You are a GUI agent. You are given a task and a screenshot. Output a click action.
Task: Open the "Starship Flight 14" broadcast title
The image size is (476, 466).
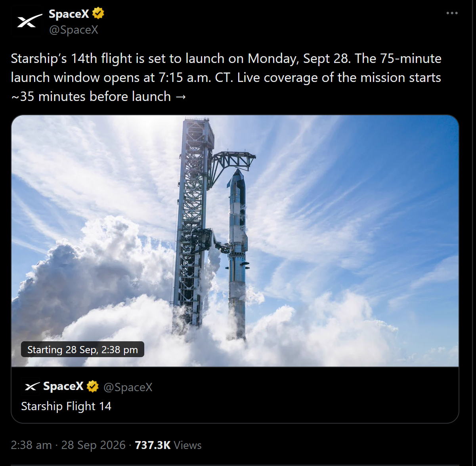tap(66, 407)
